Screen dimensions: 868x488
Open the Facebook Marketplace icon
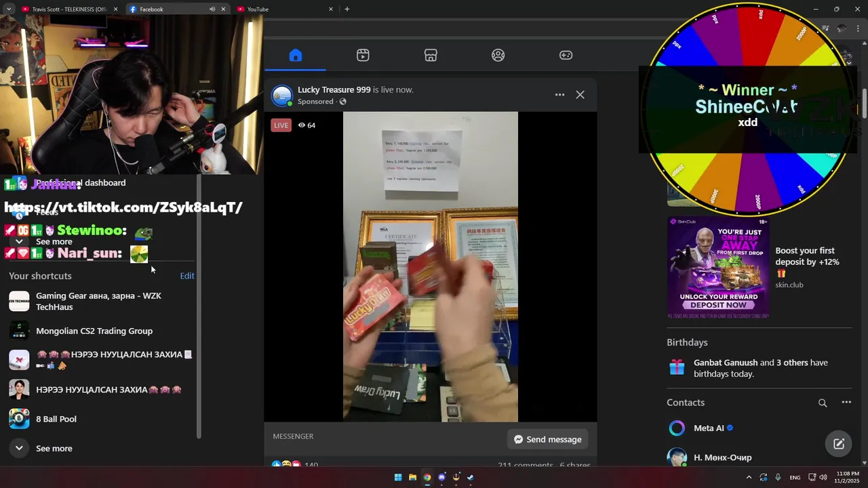(431, 56)
